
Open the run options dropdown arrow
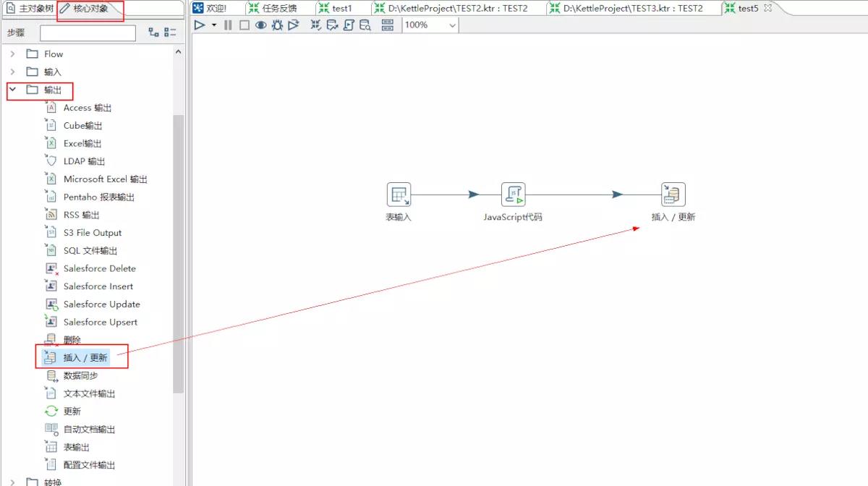click(214, 25)
